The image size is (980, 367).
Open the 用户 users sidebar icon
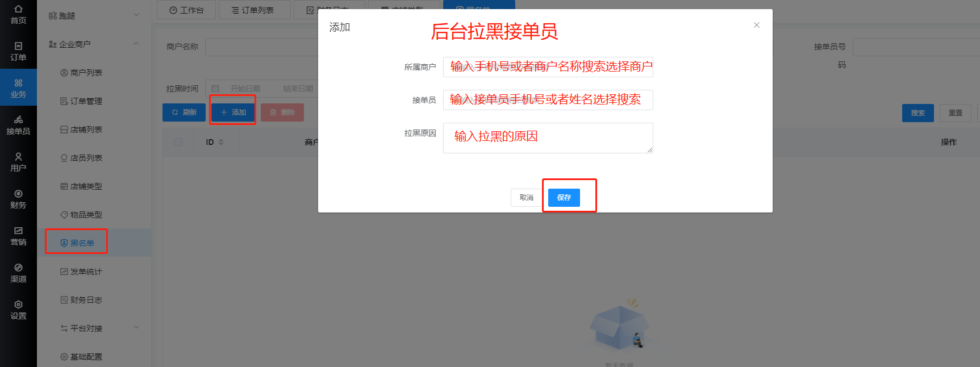tap(18, 162)
